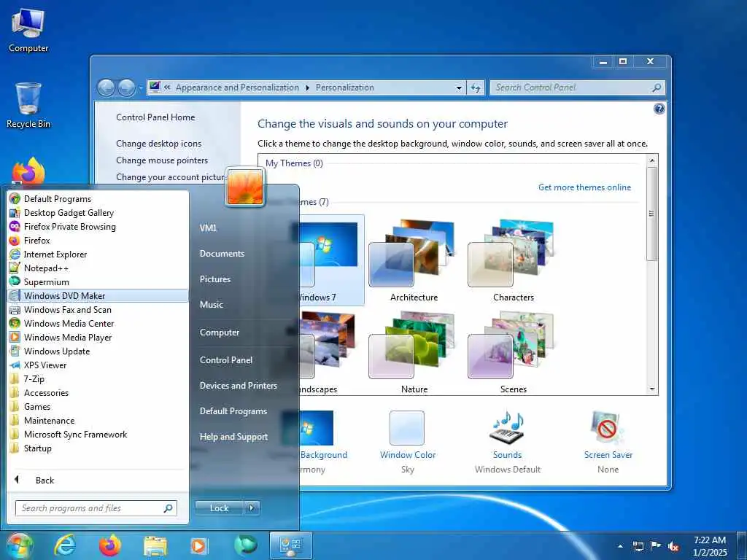Expand the Maintenance folder

pyautogui.click(x=98, y=420)
